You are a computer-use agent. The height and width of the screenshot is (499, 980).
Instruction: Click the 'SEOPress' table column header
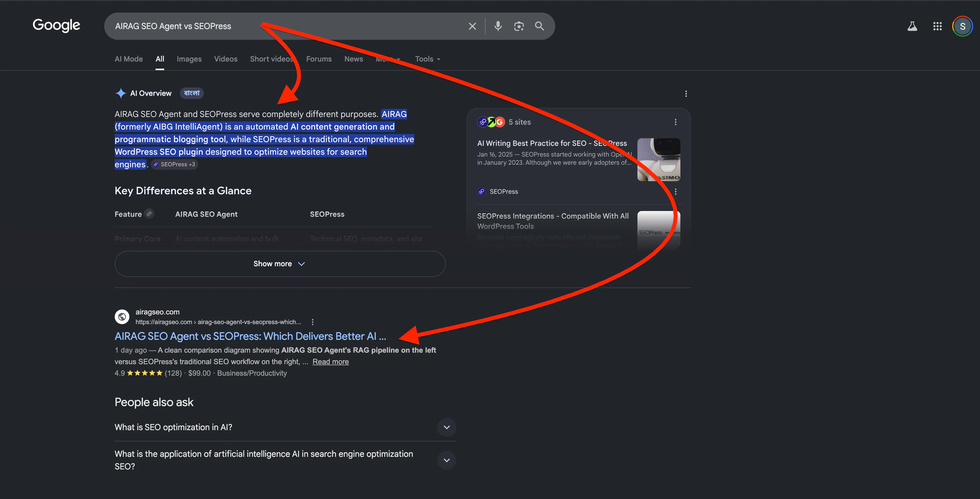pyautogui.click(x=327, y=214)
